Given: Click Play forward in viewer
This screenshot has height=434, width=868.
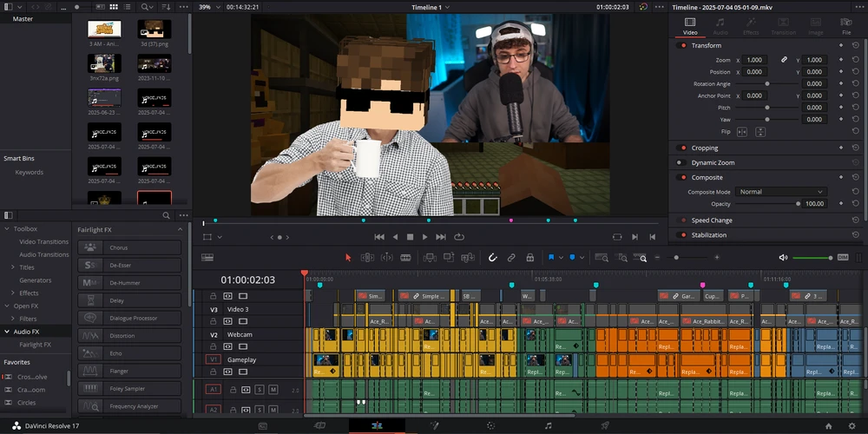Looking at the screenshot, I should (424, 237).
